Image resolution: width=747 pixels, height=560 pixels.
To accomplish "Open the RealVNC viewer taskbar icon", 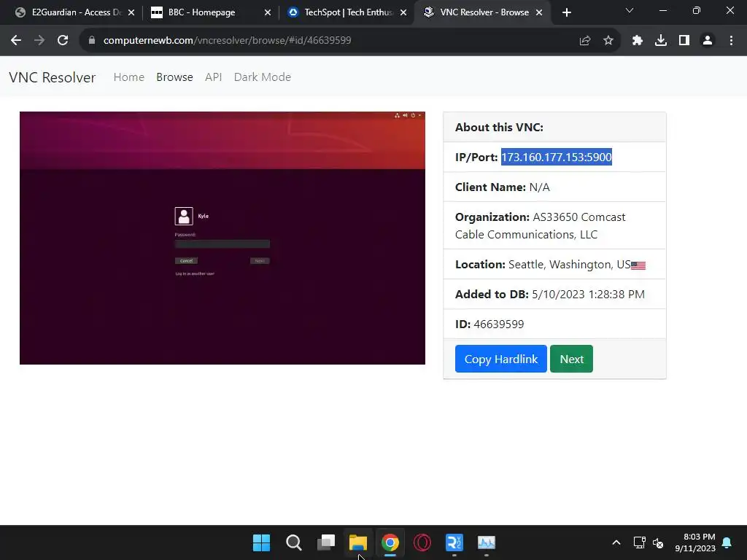I will 454,542.
